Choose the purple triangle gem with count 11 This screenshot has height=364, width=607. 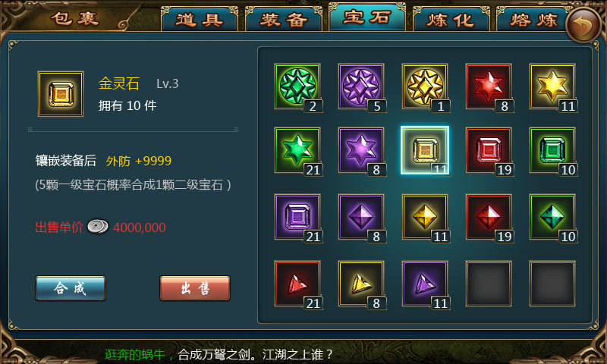pos(425,284)
